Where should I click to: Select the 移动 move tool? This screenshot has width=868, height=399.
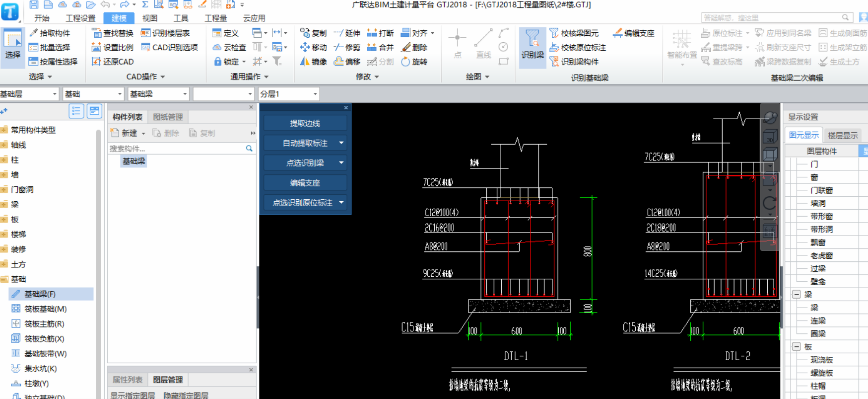pyautogui.click(x=313, y=47)
